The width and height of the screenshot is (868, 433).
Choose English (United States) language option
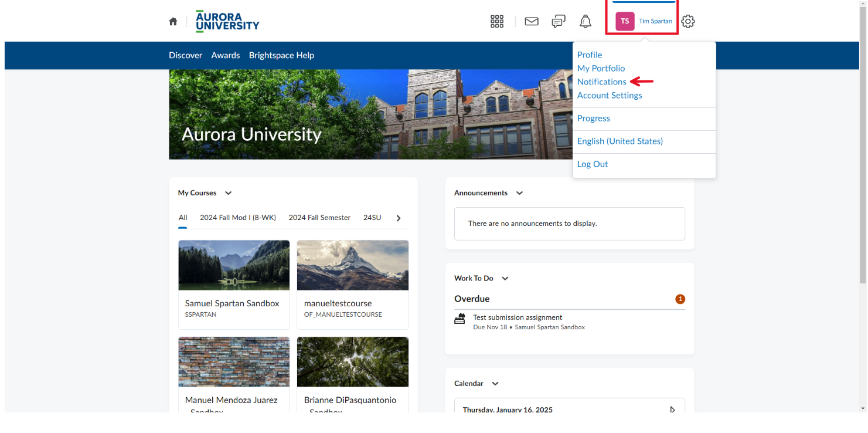tap(620, 141)
